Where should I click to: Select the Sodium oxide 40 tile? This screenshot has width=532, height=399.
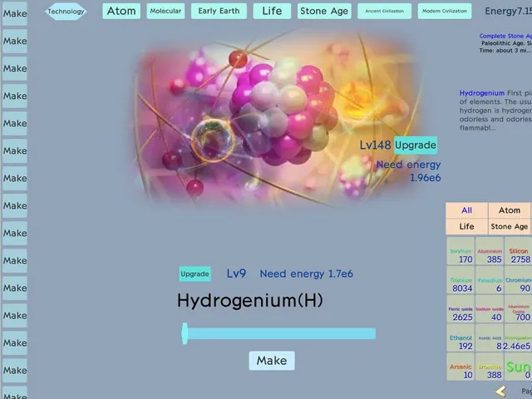pos(490,308)
